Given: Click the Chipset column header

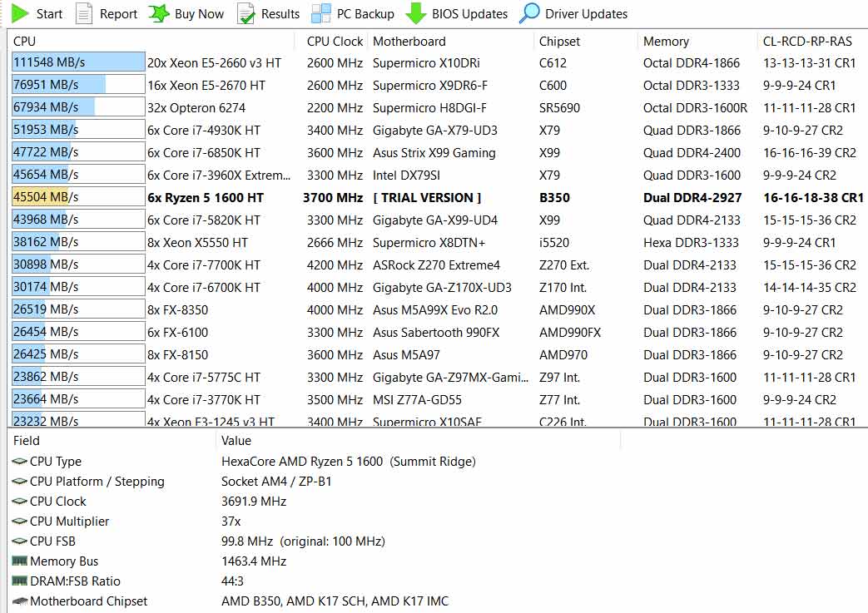Looking at the screenshot, I should [559, 42].
